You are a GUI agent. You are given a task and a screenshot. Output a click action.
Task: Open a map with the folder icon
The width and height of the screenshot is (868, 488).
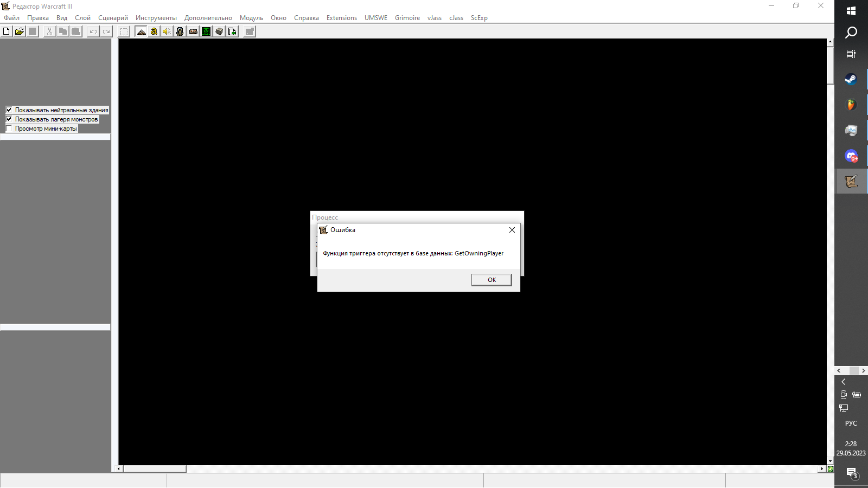coord(20,31)
